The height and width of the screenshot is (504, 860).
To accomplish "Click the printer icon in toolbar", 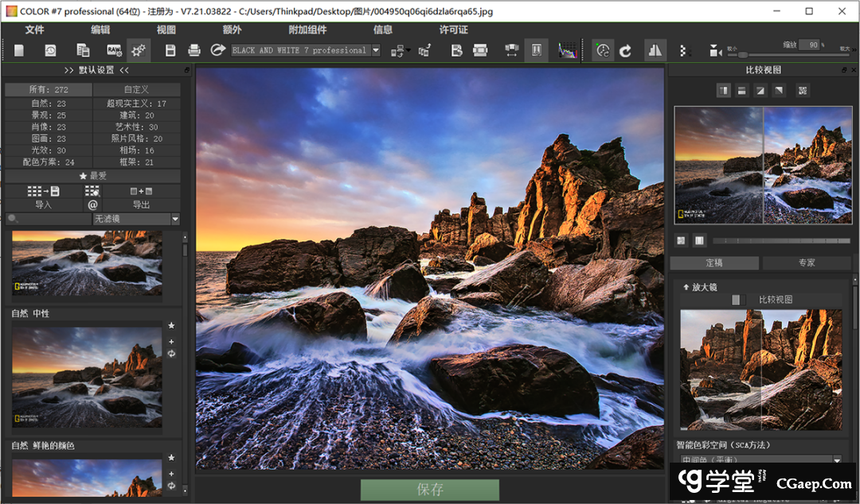I will pos(193,50).
